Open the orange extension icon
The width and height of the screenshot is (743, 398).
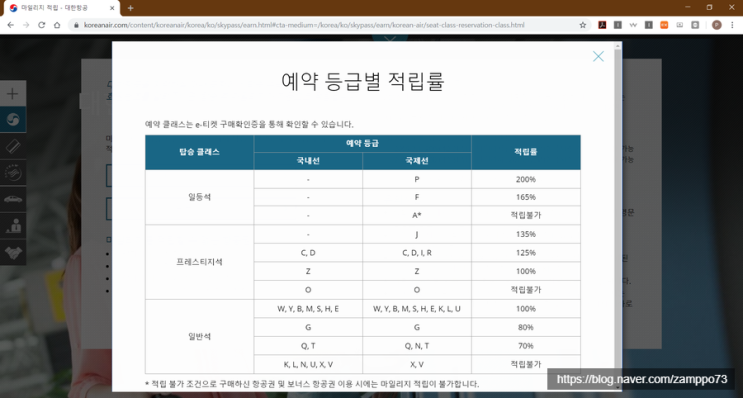pos(664,25)
